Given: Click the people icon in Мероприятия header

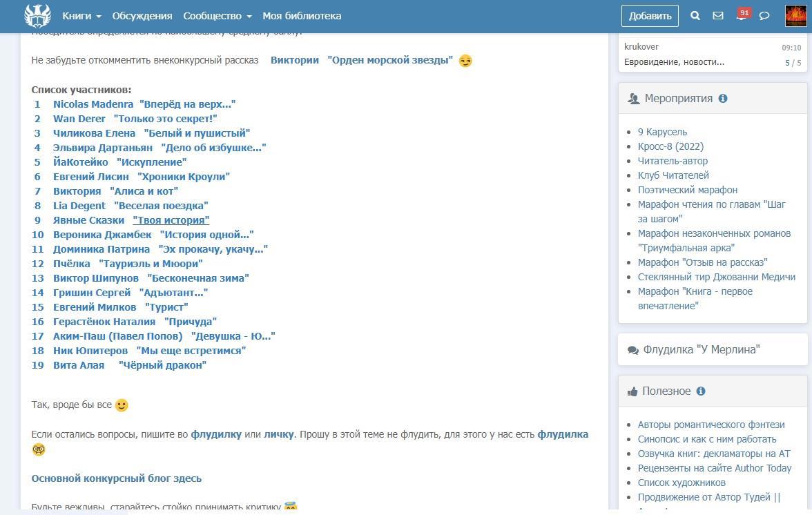Looking at the screenshot, I should pyautogui.click(x=633, y=98).
